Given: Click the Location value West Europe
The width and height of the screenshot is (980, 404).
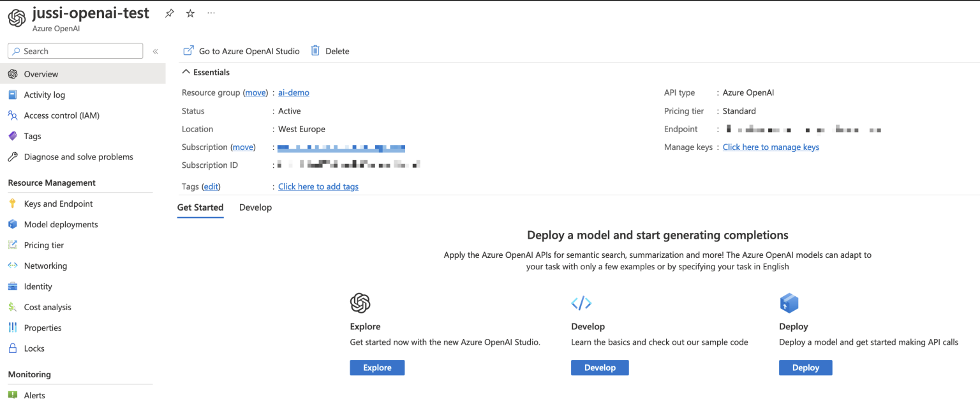Looking at the screenshot, I should (302, 129).
